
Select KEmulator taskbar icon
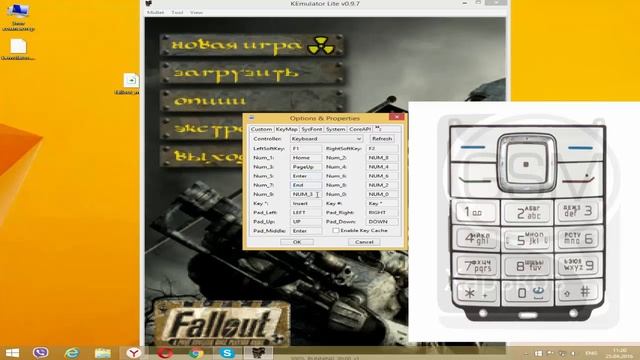pos(258,353)
